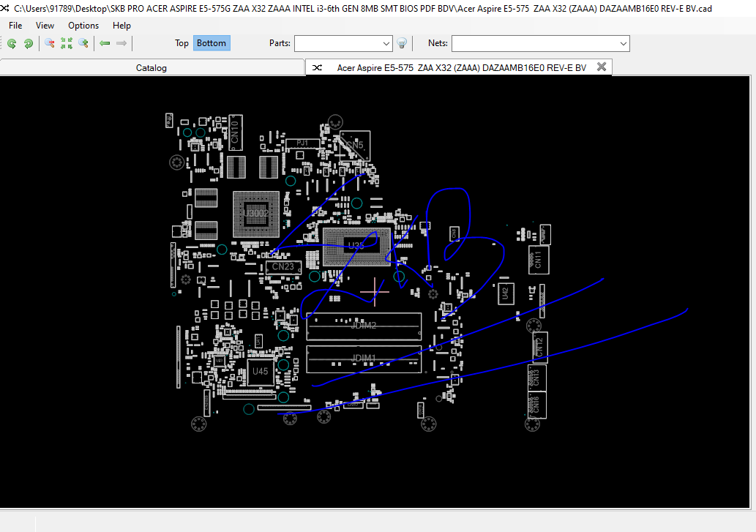
Task: Select the U35 CPU chip
Action: click(356, 247)
